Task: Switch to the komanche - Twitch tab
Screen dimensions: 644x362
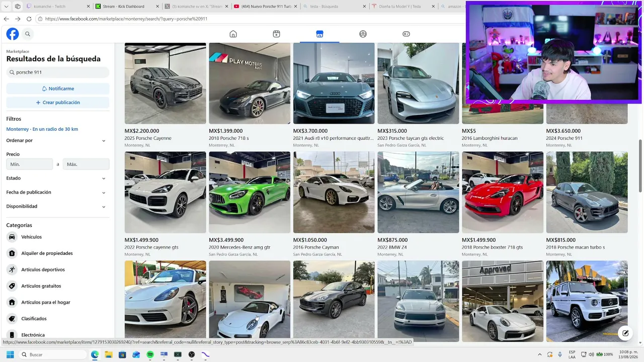Action: tap(57, 7)
